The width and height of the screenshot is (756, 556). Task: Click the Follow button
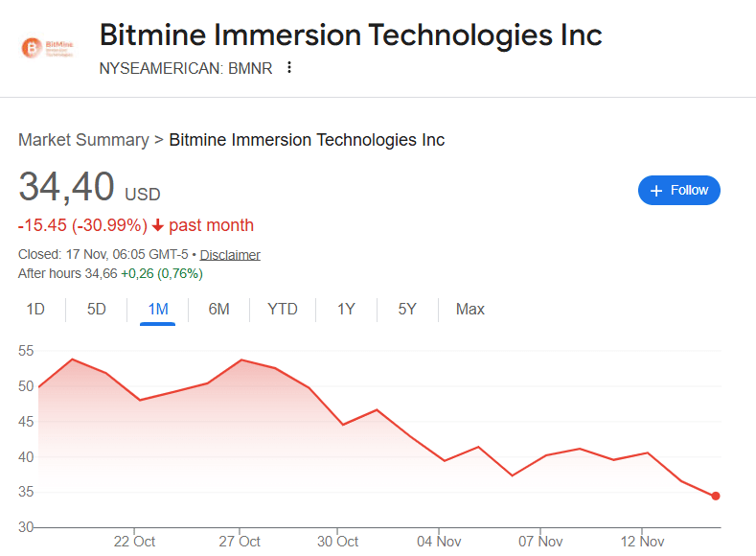click(678, 191)
